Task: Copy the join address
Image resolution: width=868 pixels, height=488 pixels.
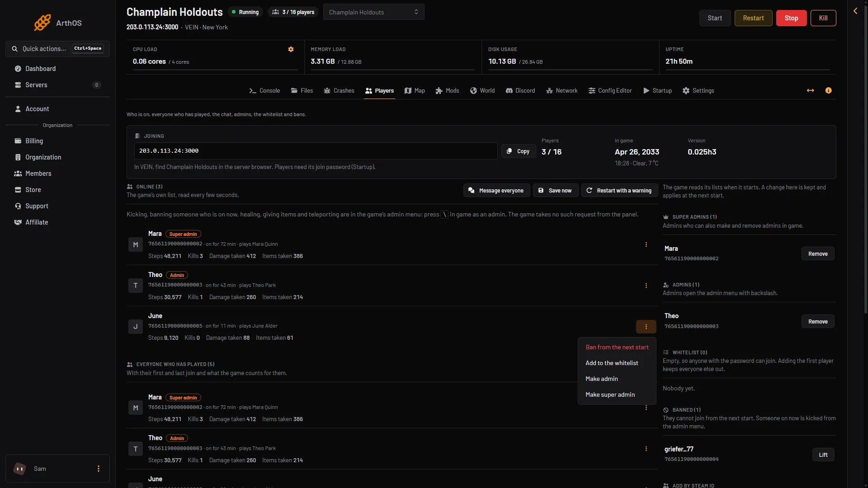Action: (519, 151)
